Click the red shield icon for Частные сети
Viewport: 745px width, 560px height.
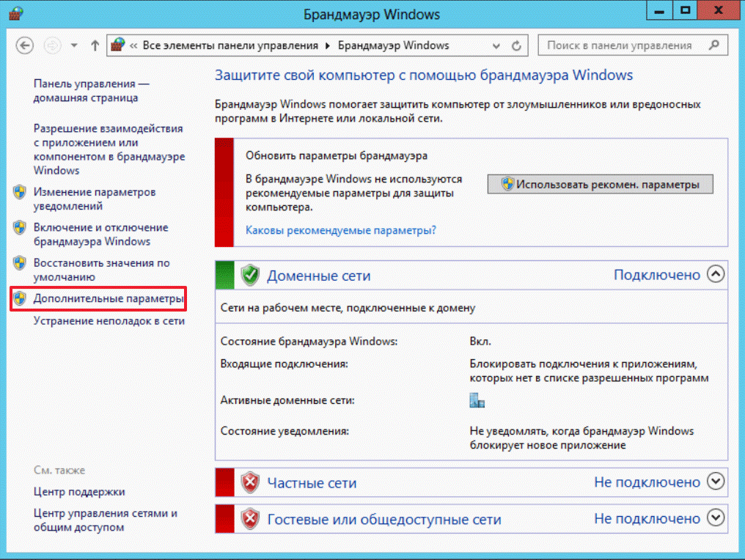(x=250, y=482)
